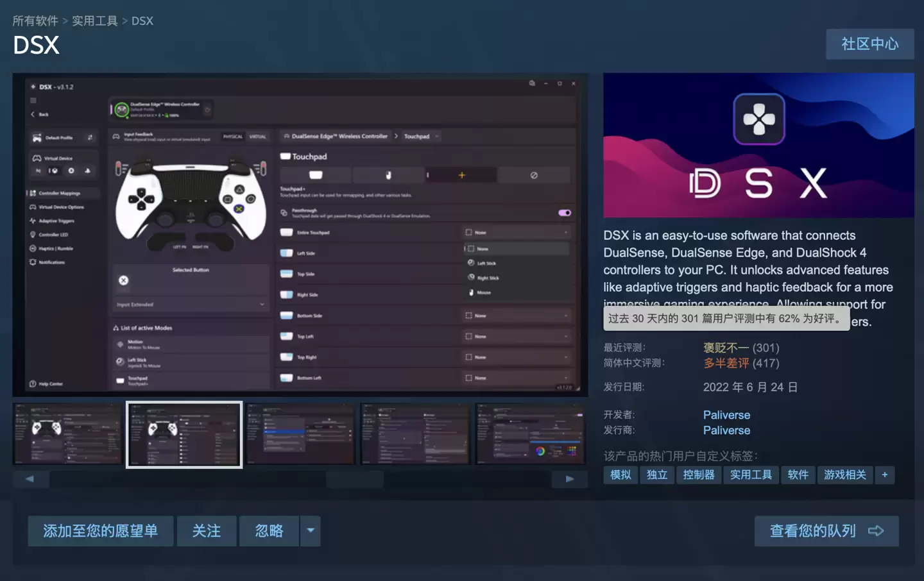Viewport: 924px width, 581px height.
Task: Open the Bottom Side 'None' dropdown
Action: click(517, 315)
